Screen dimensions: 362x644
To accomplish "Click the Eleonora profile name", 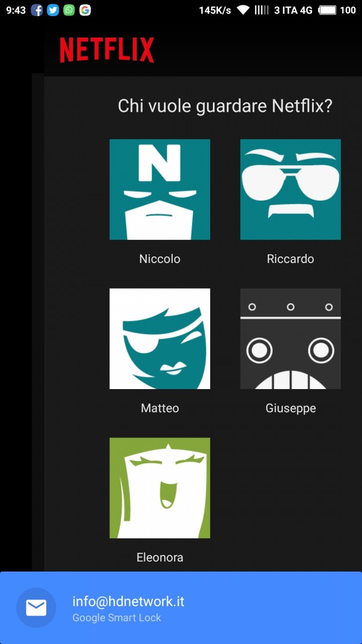I will (x=160, y=557).
